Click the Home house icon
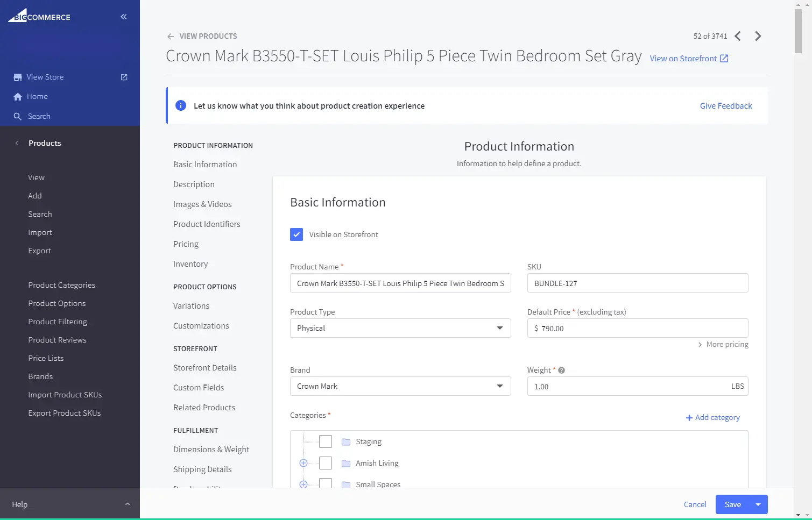 18,97
